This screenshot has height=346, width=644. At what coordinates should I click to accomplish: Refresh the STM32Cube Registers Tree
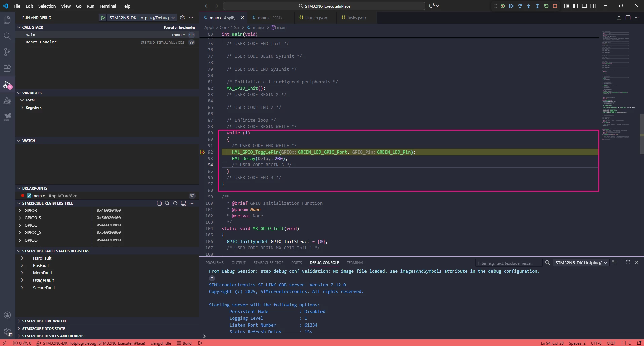pos(175,203)
